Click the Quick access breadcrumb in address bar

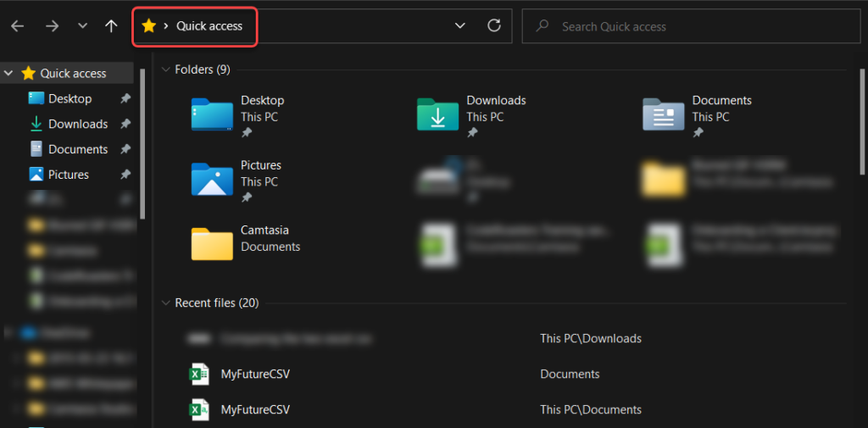pyautogui.click(x=209, y=26)
